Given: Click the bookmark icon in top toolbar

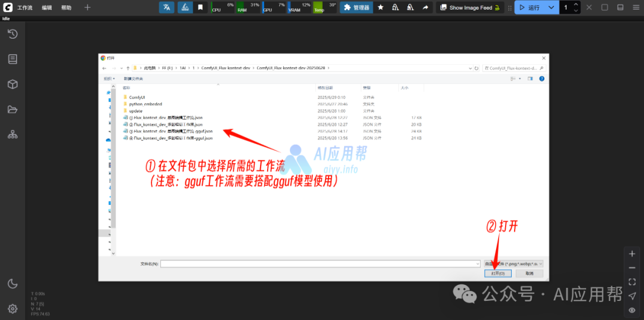Looking at the screenshot, I should [200, 7].
